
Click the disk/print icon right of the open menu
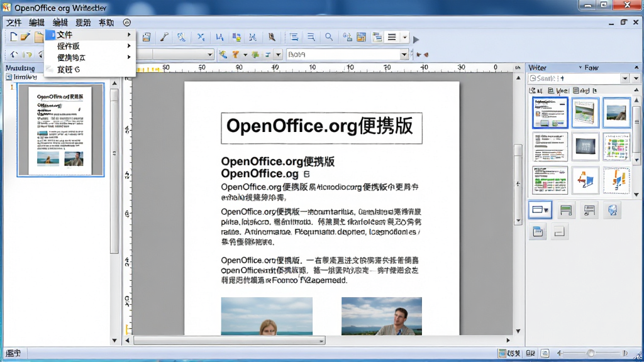147,37
